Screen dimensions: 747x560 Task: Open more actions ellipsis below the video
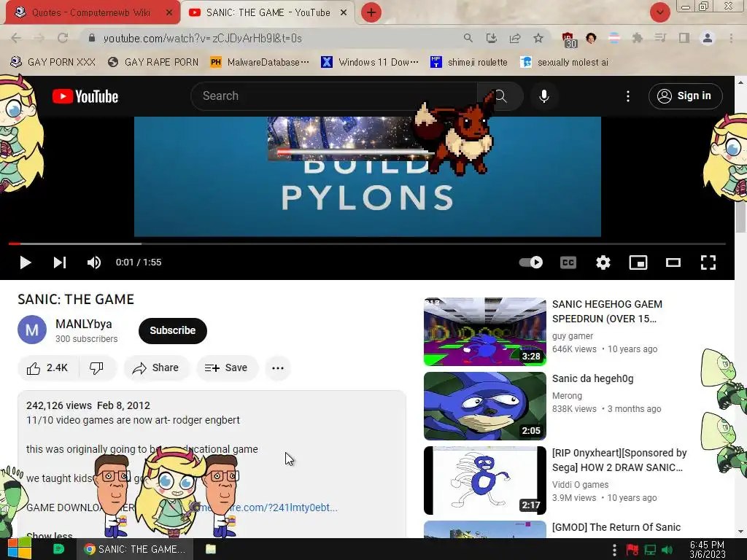pos(278,368)
